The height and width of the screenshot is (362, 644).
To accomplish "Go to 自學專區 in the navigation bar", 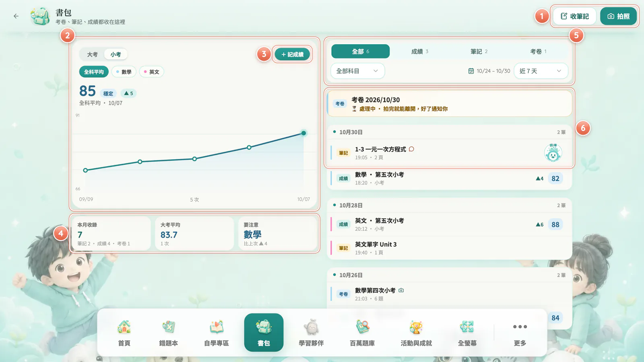I will 217,333.
